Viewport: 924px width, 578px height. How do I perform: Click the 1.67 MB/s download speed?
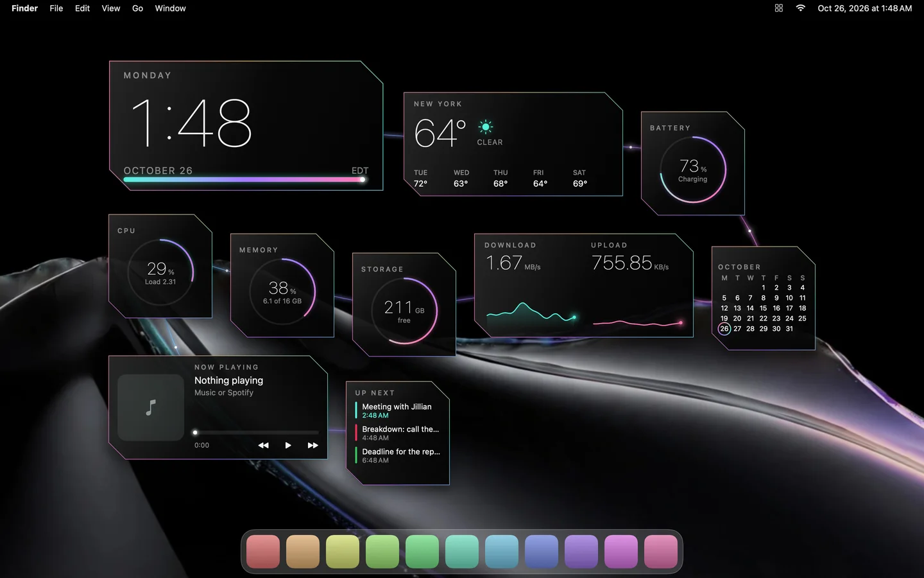pos(513,263)
